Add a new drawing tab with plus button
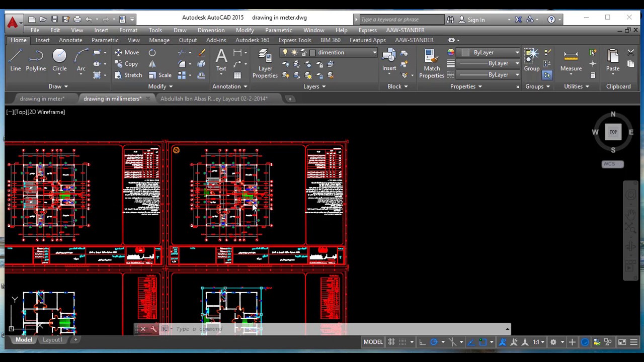Viewport: 644px width, 362px height. coord(290,99)
